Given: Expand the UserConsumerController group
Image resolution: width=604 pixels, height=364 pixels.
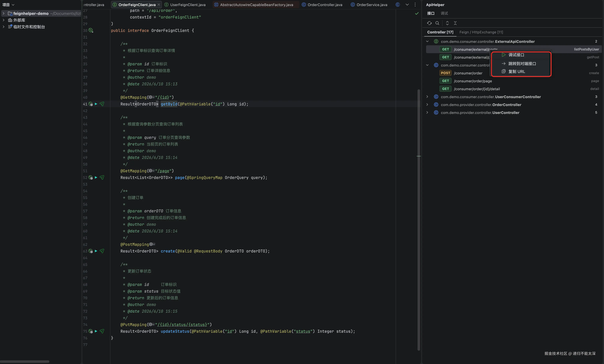Looking at the screenshot, I should pyautogui.click(x=427, y=97).
